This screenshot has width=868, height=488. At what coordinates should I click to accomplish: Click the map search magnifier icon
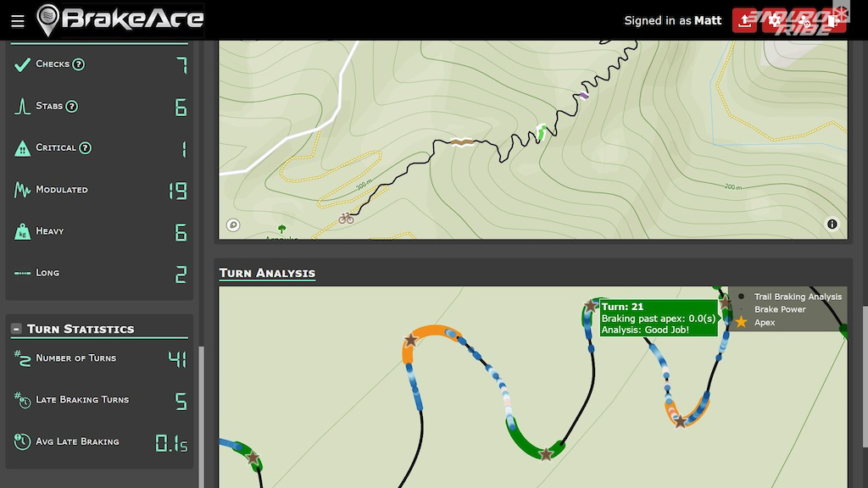click(x=233, y=225)
